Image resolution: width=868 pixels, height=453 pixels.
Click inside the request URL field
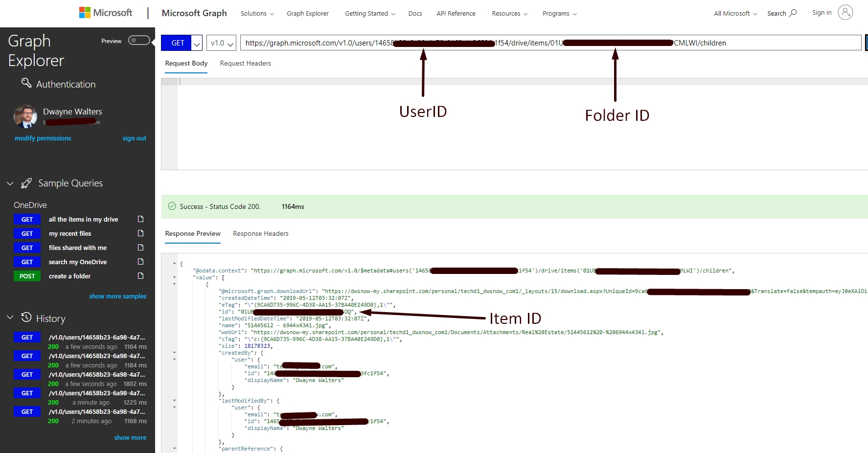click(550, 43)
